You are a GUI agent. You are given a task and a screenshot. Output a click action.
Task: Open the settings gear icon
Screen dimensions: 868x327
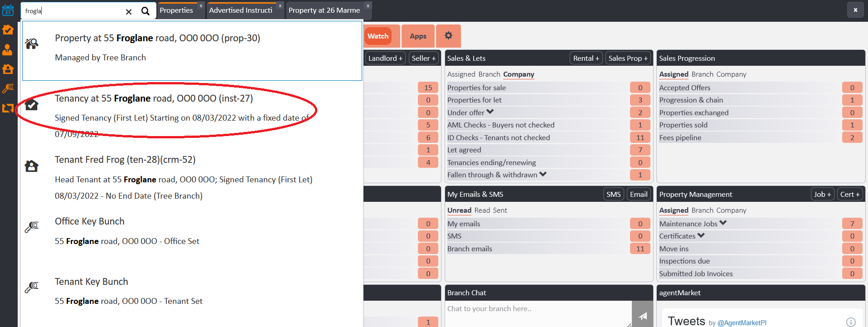tap(448, 36)
